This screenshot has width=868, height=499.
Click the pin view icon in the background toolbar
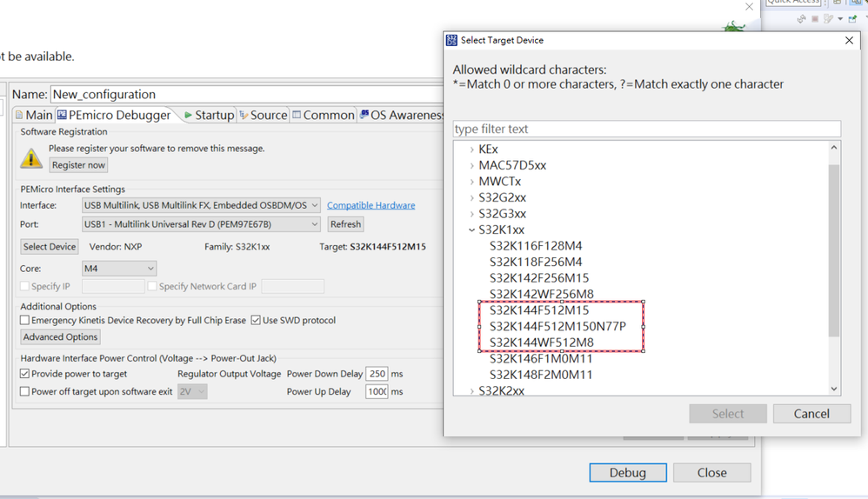(x=852, y=19)
